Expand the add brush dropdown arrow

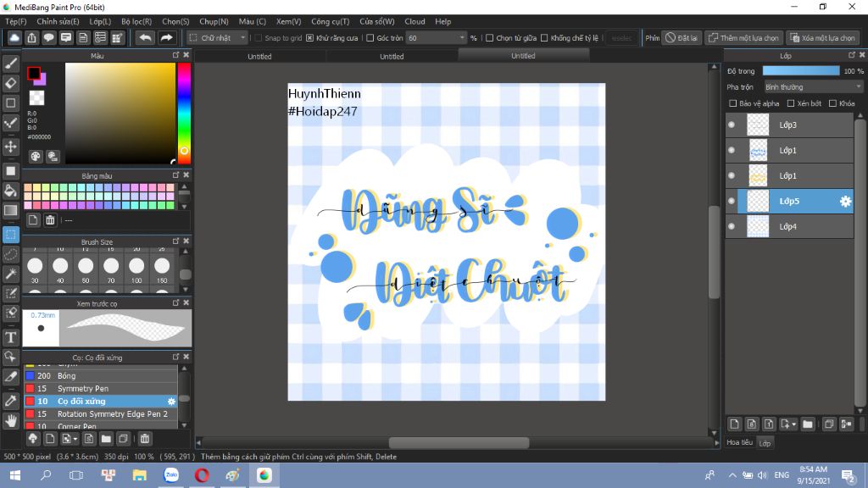click(x=75, y=439)
